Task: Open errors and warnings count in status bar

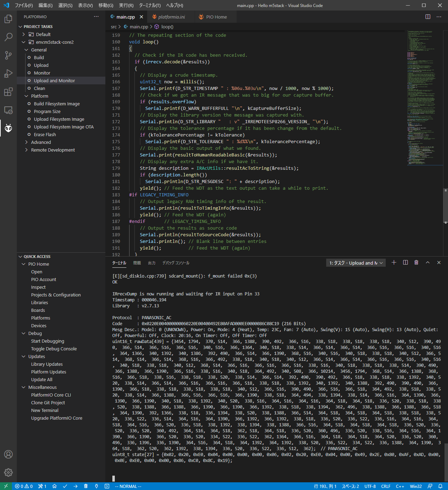Action: (x=24, y=486)
